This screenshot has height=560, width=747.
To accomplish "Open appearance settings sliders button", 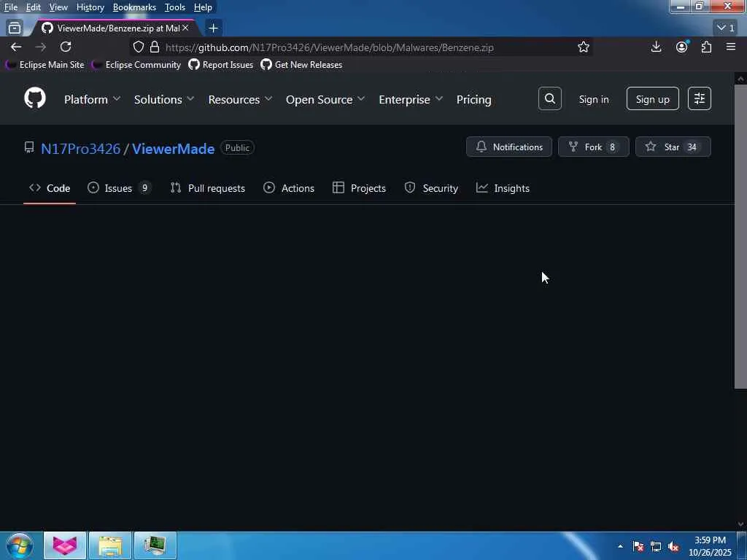I will (700, 98).
